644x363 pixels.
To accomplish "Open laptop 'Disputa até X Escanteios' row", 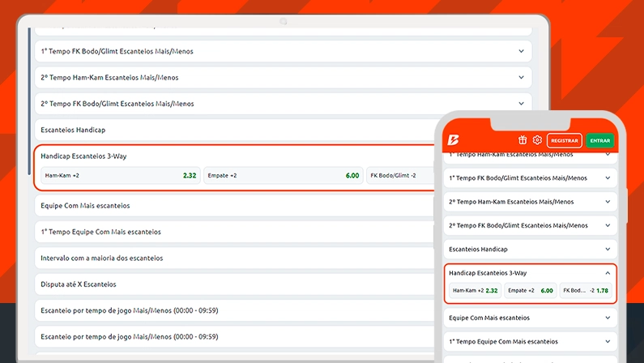I will 235,284.
